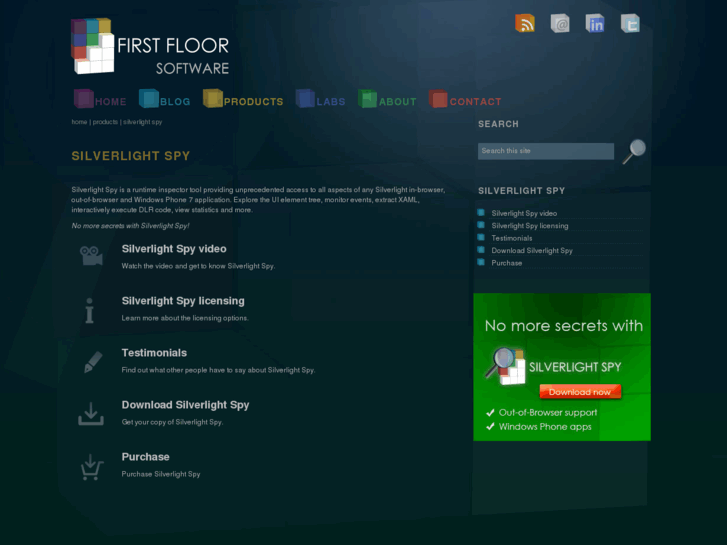Click the green cube next to About
This screenshot has height=545, width=727.
(x=368, y=98)
